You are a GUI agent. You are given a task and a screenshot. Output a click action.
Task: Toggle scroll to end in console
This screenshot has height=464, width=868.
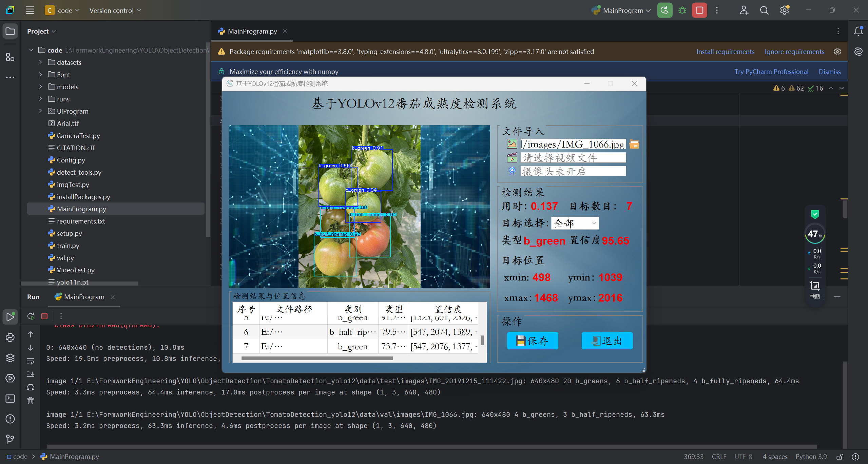(x=31, y=374)
